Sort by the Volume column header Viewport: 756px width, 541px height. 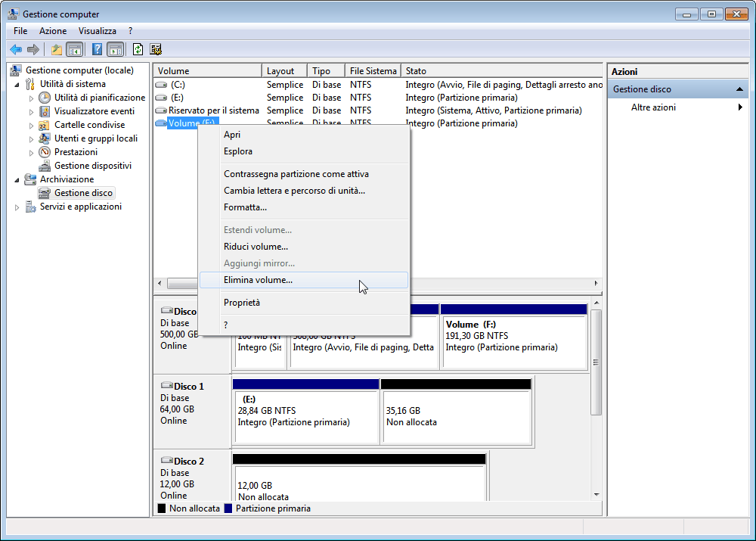tap(207, 71)
